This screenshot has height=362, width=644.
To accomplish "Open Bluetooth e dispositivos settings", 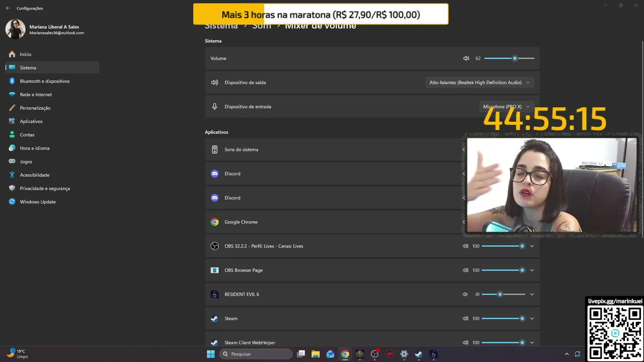I will (x=52, y=81).
